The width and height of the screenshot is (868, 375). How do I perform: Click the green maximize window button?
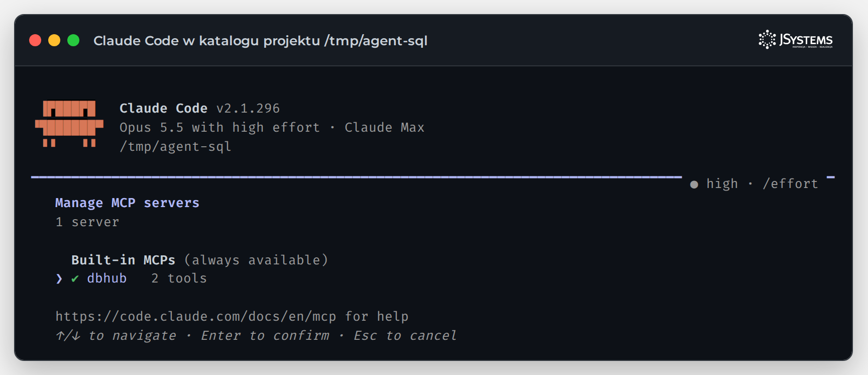tap(73, 40)
